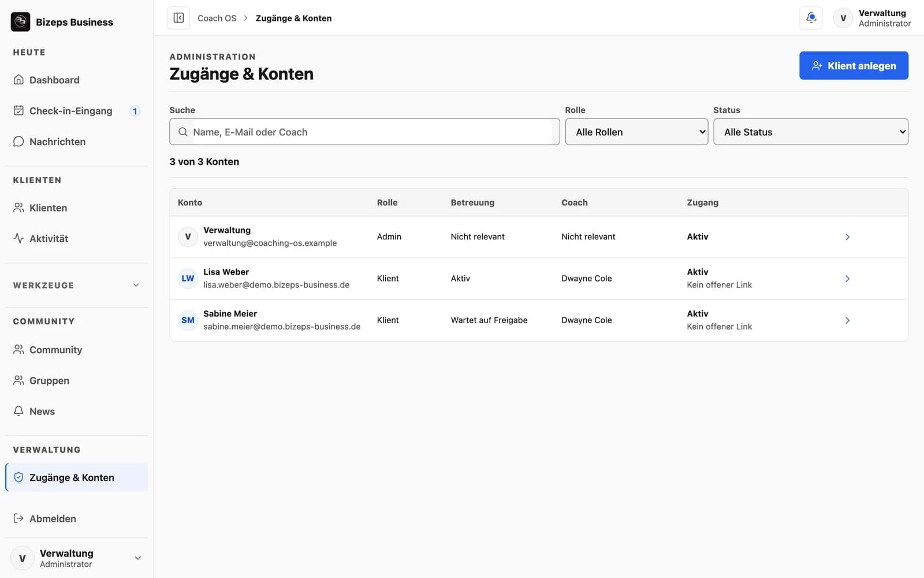Click the search field Name, E-Mail oder Coach
Viewport: 924px width, 578px height.
tap(364, 132)
